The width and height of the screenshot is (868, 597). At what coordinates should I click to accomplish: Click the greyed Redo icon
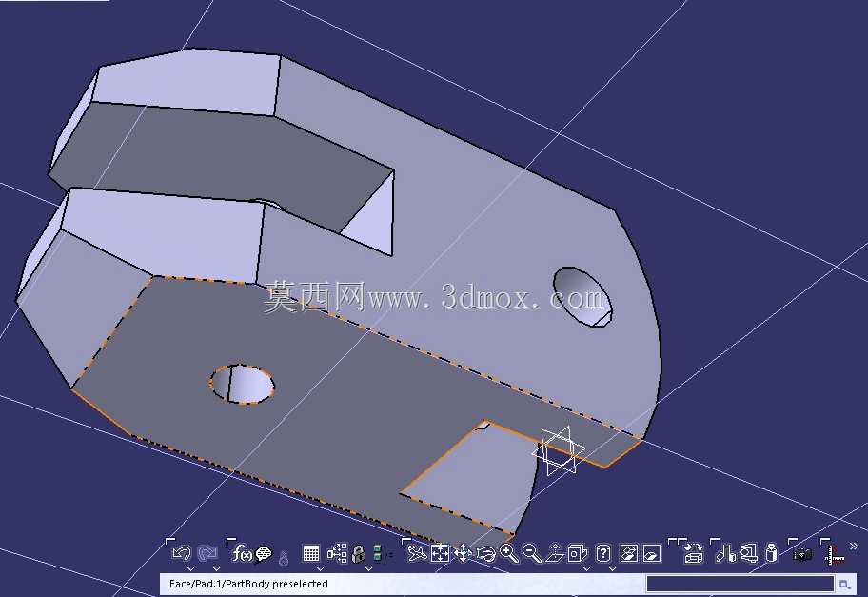pos(207,552)
